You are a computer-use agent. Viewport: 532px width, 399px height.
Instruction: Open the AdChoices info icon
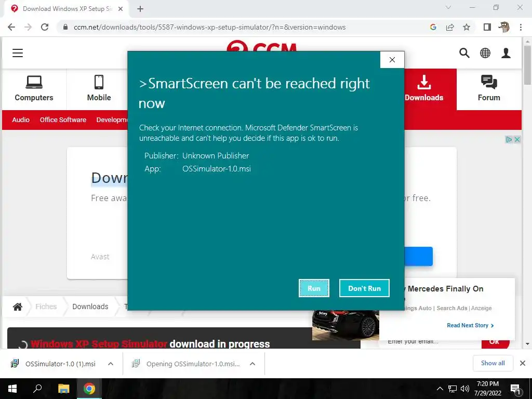[x=509, y=139]
